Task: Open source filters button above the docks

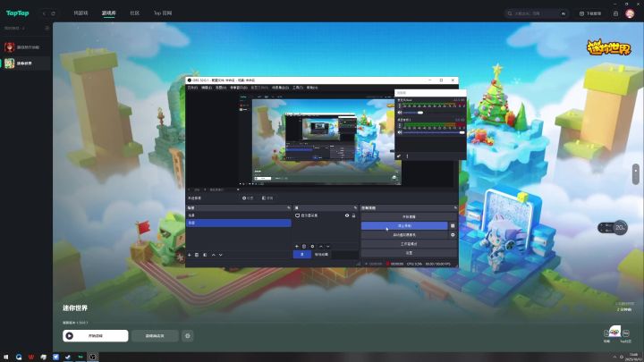Action: (267, 198)
